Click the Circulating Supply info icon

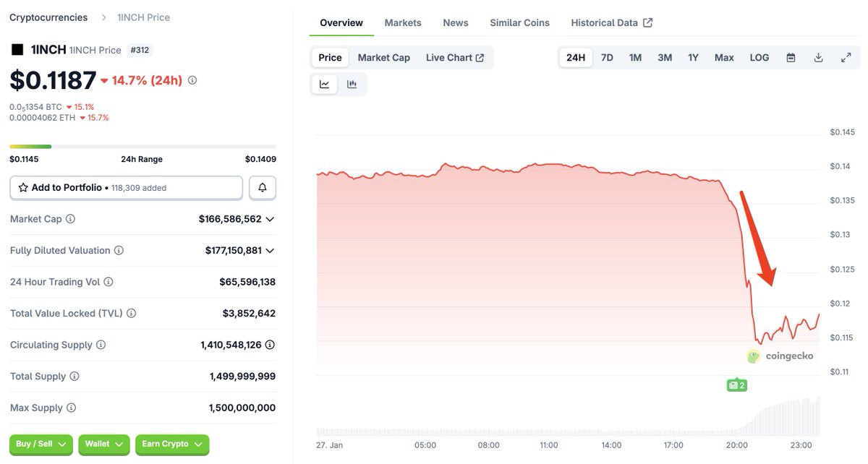(x=101, y=345)
